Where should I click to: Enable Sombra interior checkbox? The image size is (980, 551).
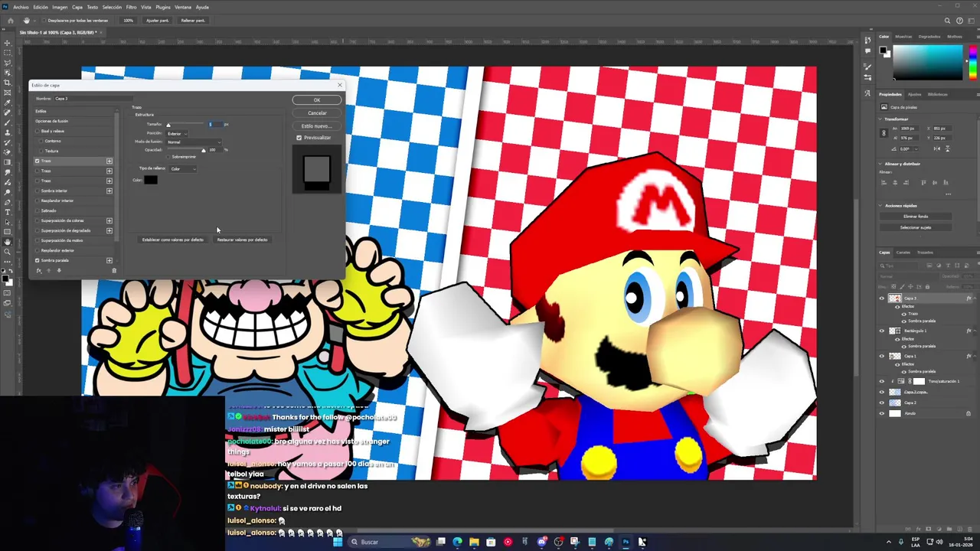pyautogui.click(x=37, y=191)
